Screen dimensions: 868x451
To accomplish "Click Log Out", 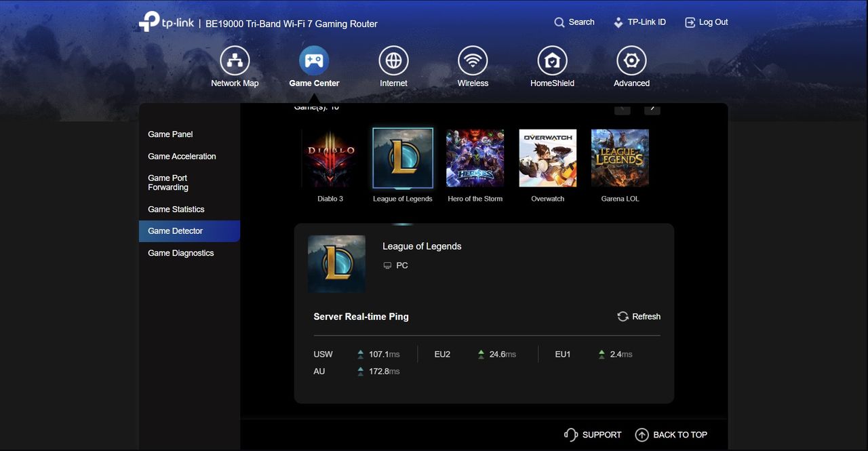I will tap(706, 22).
